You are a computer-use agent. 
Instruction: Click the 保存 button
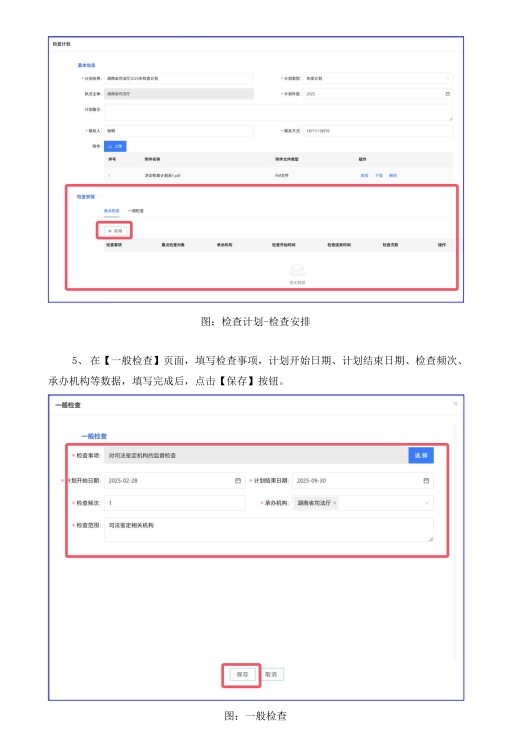[x=242, y=675]
